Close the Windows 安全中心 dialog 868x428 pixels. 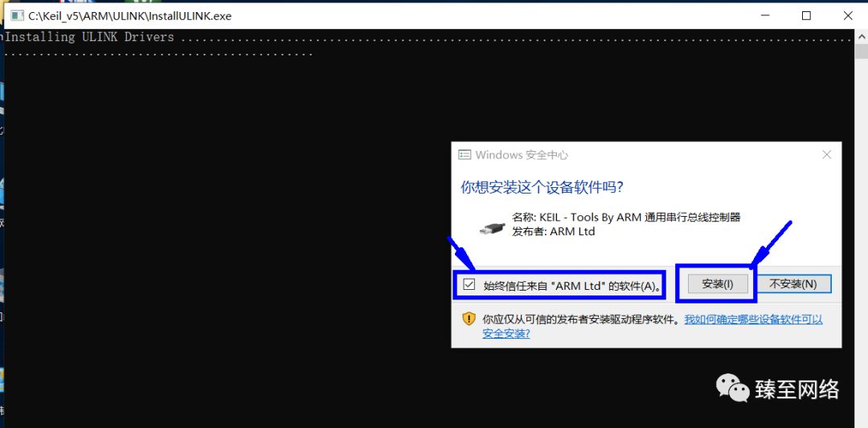pos(826,155)
